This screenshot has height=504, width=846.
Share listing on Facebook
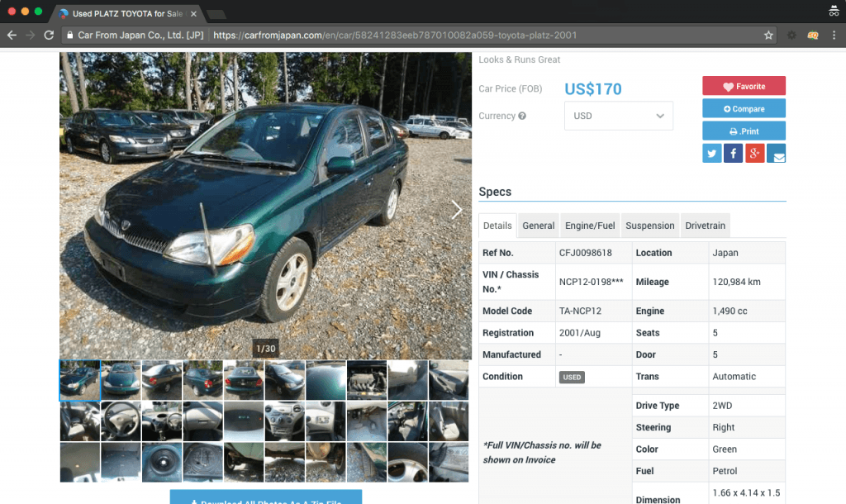(x=734, y=153)
